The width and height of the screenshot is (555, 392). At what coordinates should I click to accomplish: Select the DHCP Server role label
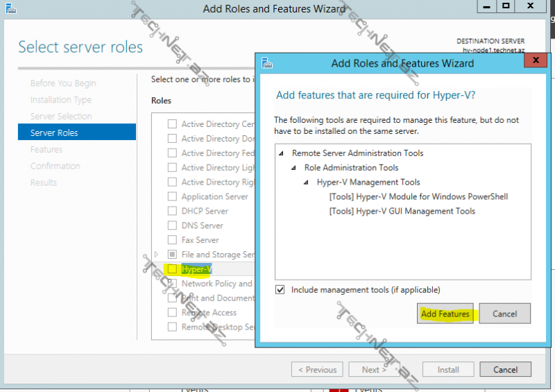click(205, 211)
